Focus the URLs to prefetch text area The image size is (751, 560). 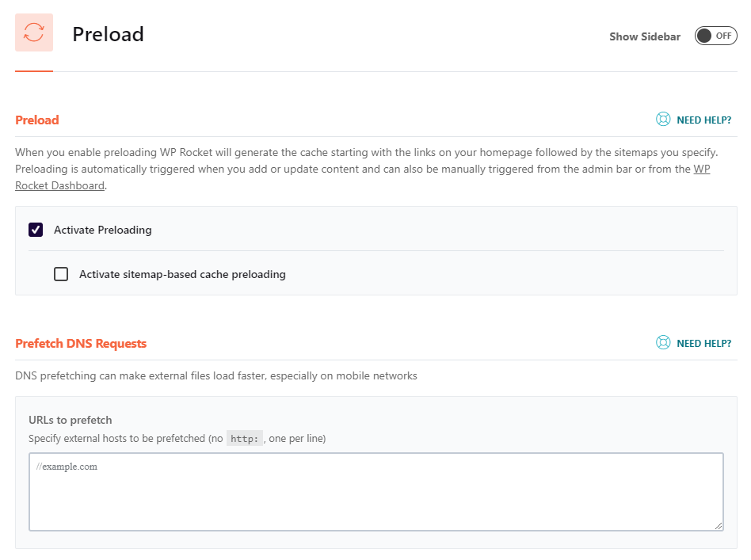(x=376, y=492)
